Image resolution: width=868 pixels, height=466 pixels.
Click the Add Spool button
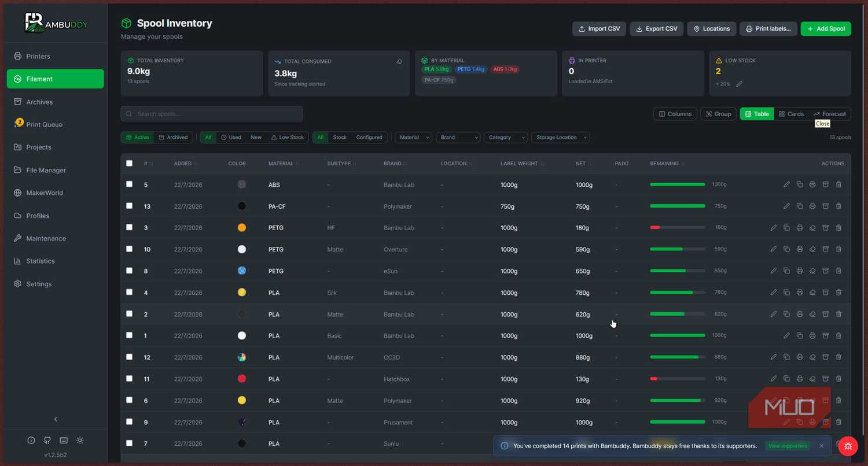pos(826,29)
